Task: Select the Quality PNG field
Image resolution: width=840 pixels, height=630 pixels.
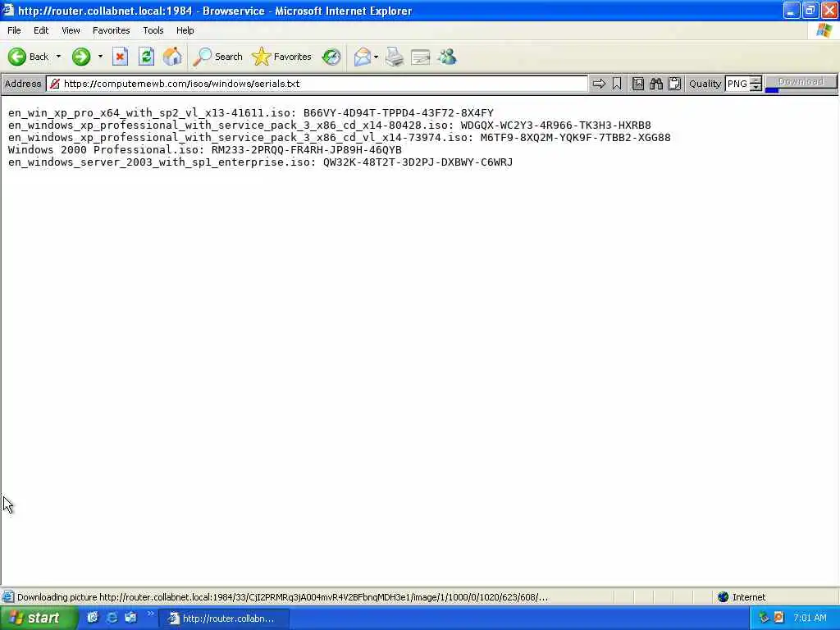Action: [x=737, y=84]
